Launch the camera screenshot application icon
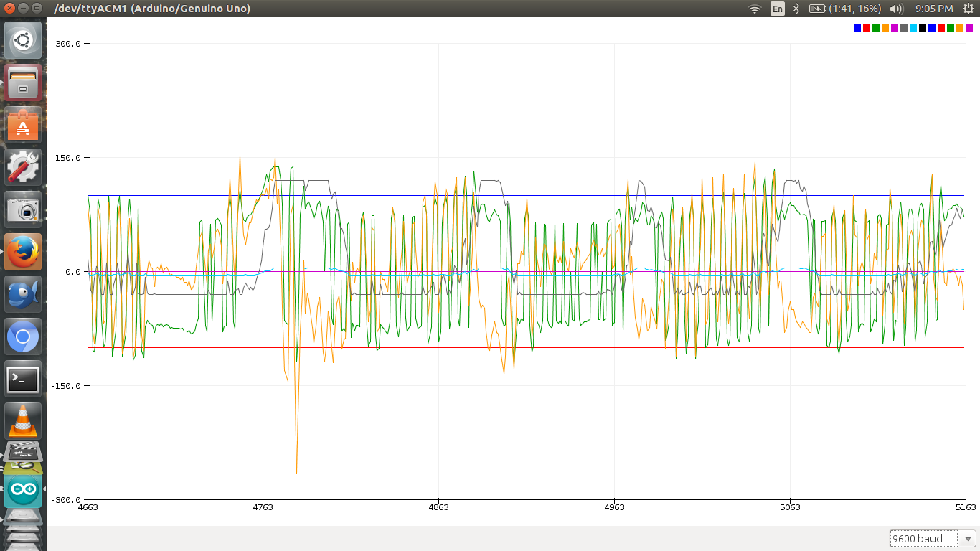 coord(23,209)
